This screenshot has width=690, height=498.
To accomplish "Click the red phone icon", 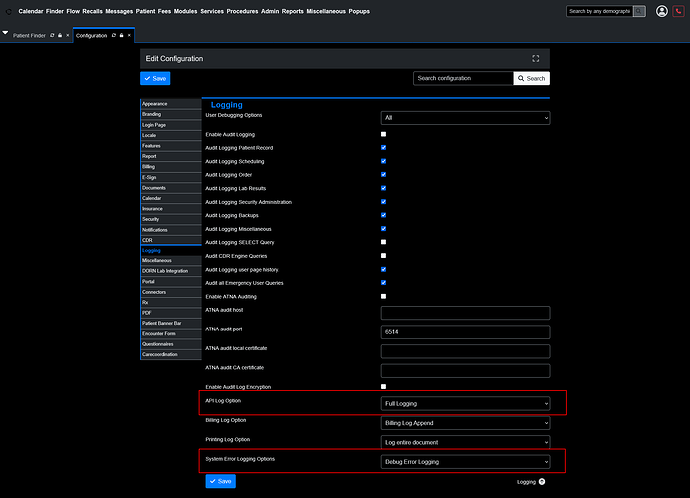I will 678,11.
